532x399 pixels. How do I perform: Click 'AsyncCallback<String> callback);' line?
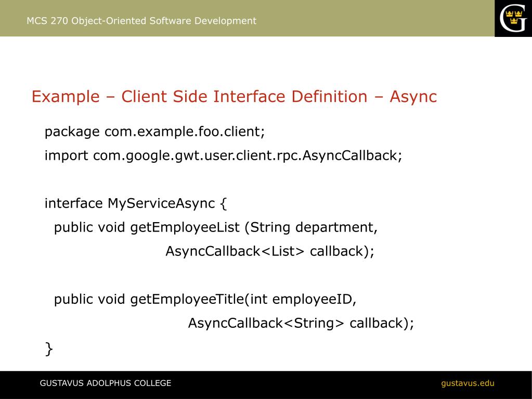(301, 324)
